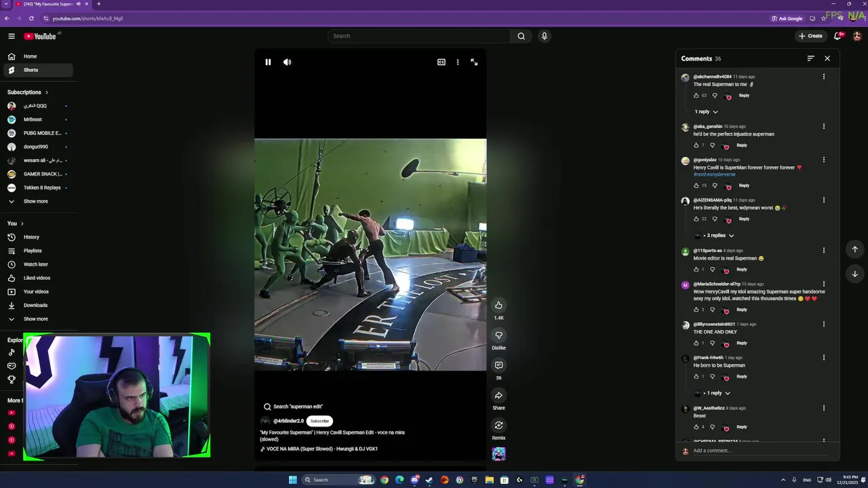Open Tekken 8 Replays subscription
The width and height of the screenshot is (868, 488).
pyautogui.click(x=38, y=188)
